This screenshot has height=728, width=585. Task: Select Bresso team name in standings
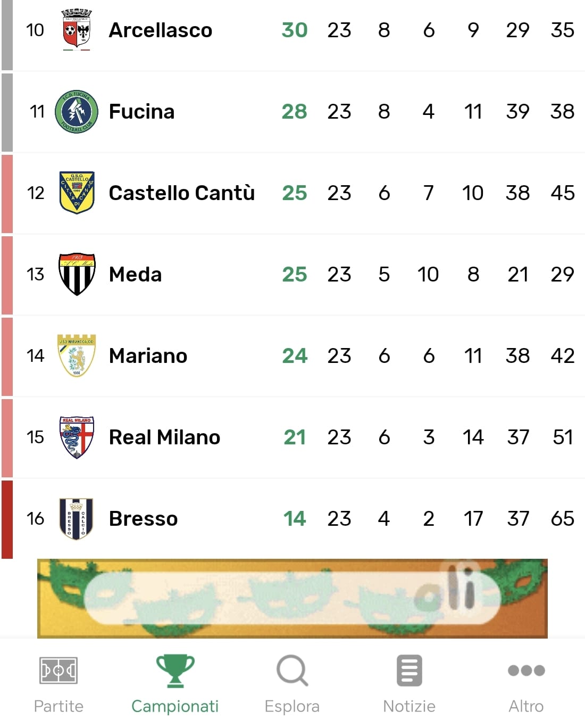point(143,519)
